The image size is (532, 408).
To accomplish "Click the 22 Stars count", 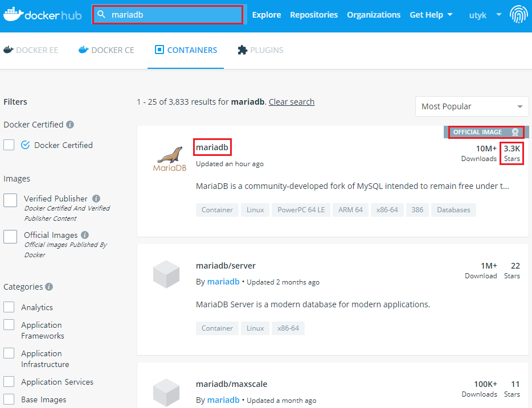I will point(512,270).
